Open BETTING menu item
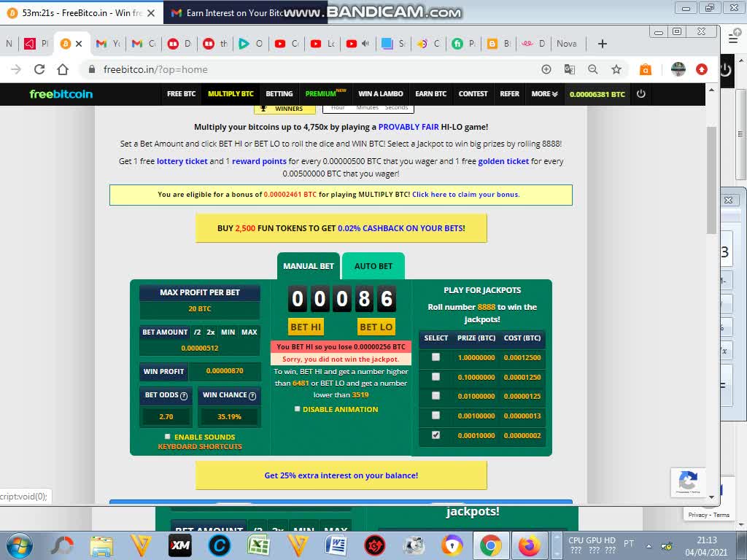 click(x=279, y=94)
